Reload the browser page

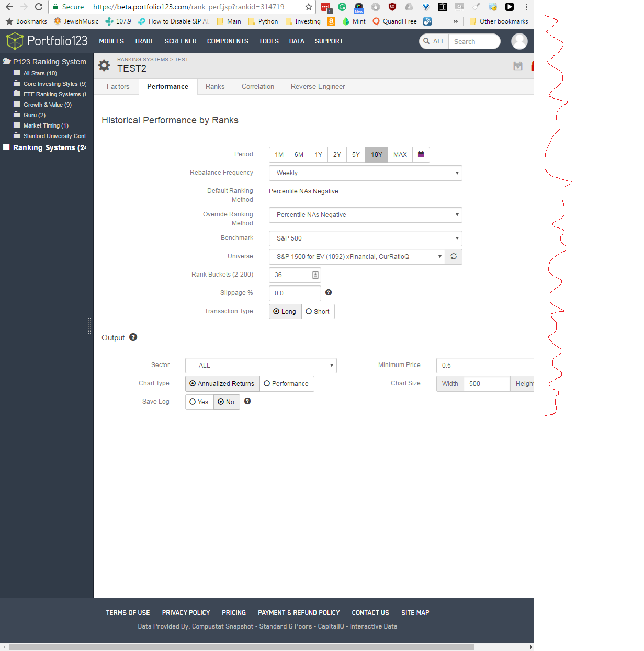pyautogui.click(x=39, y=7)
